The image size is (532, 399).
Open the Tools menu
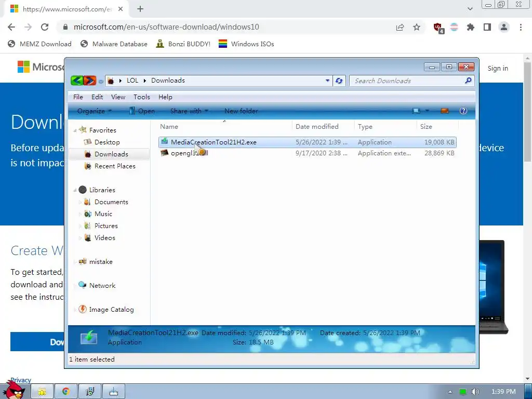tap(141, 97)
